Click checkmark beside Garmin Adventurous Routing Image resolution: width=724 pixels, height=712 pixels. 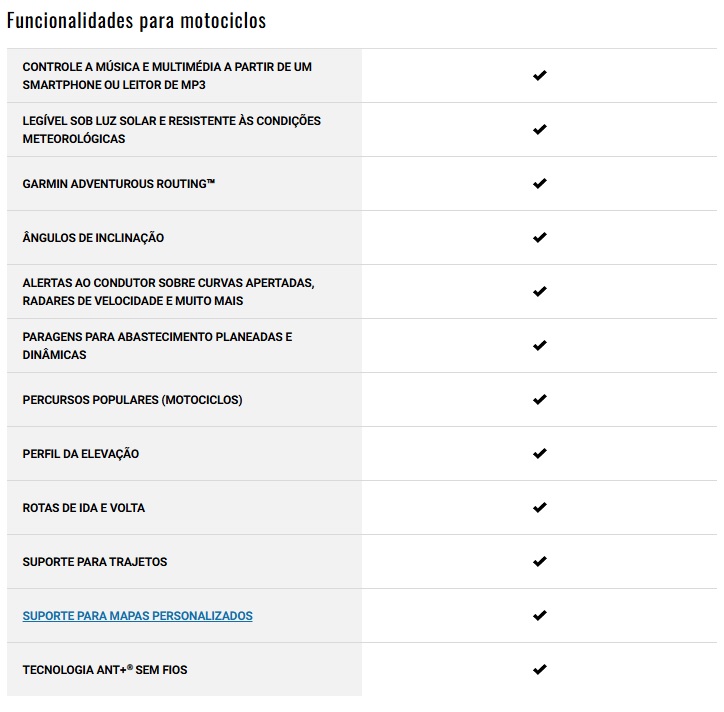(540, 183)
